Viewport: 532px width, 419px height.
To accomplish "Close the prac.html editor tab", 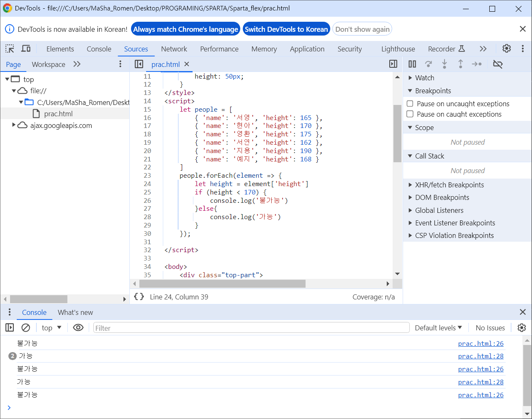I will [187, 64].
